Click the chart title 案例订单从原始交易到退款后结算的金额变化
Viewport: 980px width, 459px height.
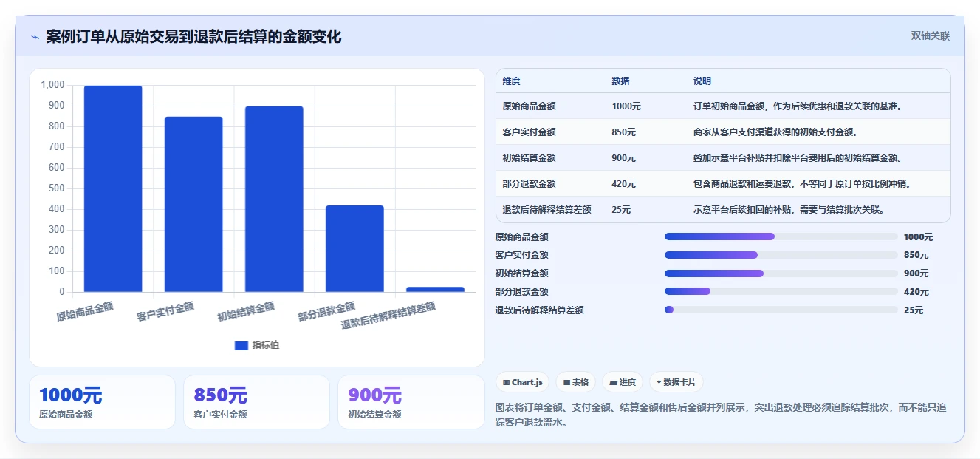pyautogui.click(x=193, y=37)
